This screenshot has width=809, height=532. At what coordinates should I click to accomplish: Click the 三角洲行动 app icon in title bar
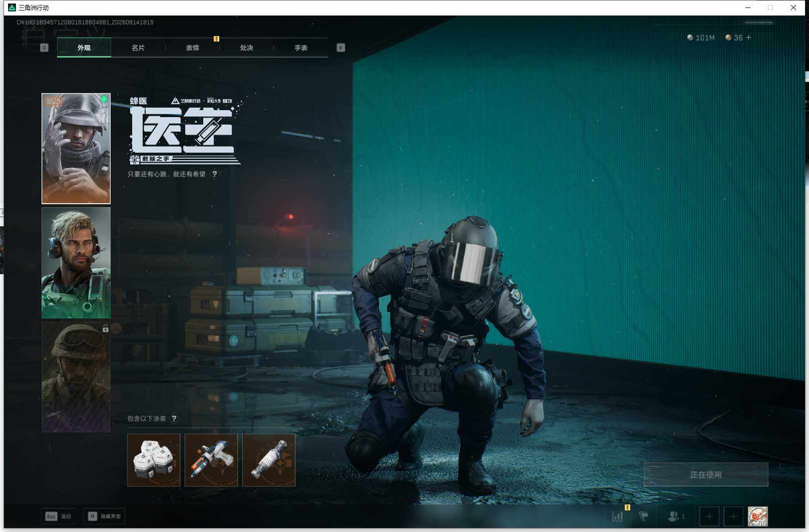coord(12,8)
